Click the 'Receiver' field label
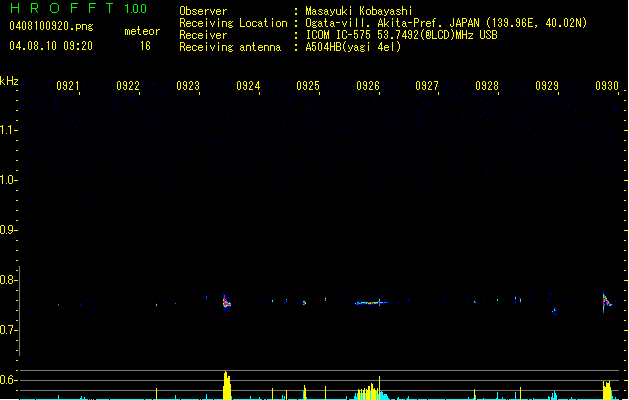The height and width of the screenshot is (400, 629). pyautogui.click(x=203, y=35)
